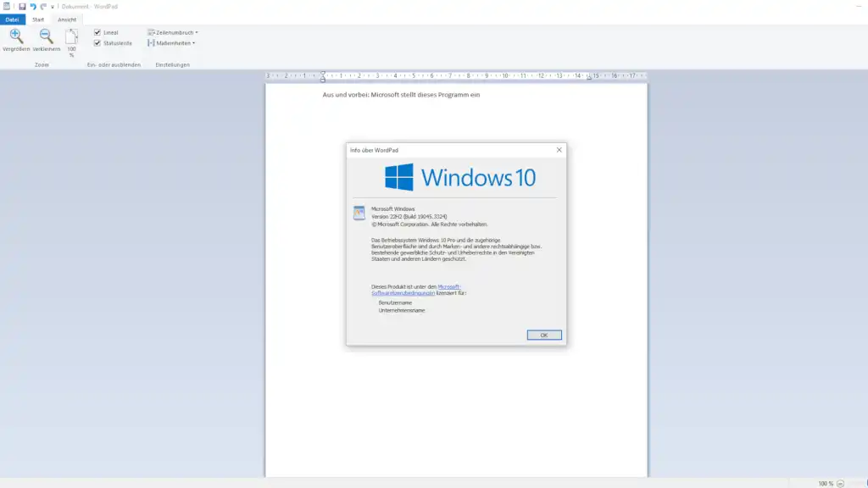This screenshot has height=488, width=868.
Task: Select the Ansicht ribbon tab
Action: tap(67, 19)
